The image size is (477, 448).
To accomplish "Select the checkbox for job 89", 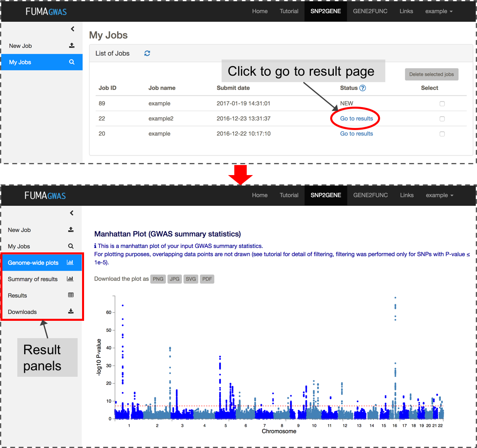I will (442, 103).
